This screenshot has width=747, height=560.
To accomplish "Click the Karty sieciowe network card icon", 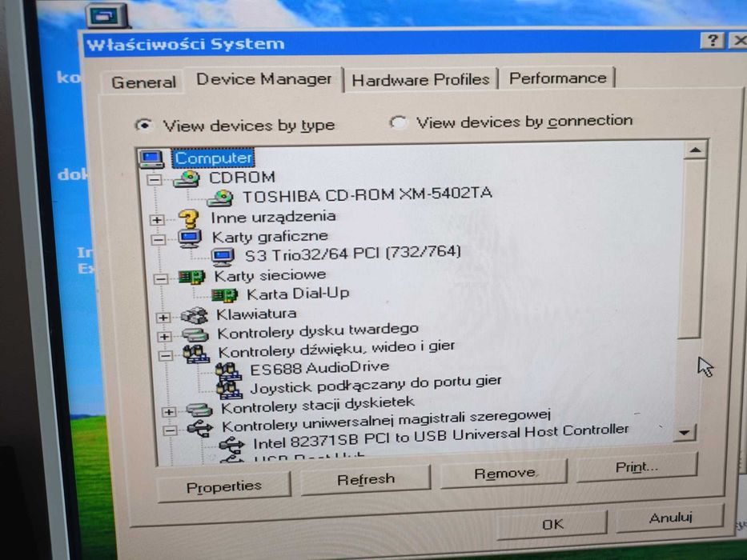I will [191, 277].
